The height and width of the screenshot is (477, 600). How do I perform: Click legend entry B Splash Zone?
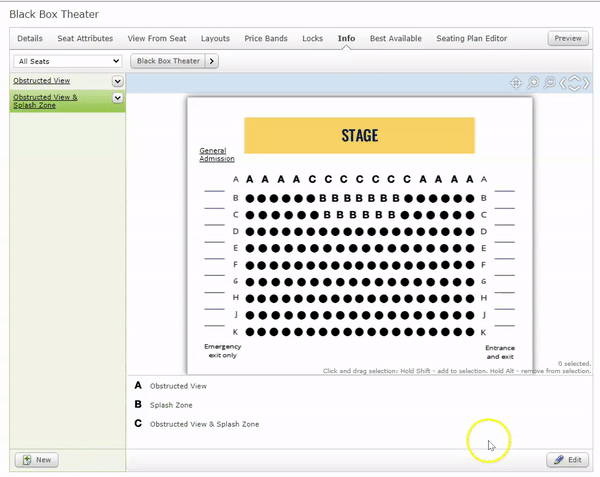(163, 405)
